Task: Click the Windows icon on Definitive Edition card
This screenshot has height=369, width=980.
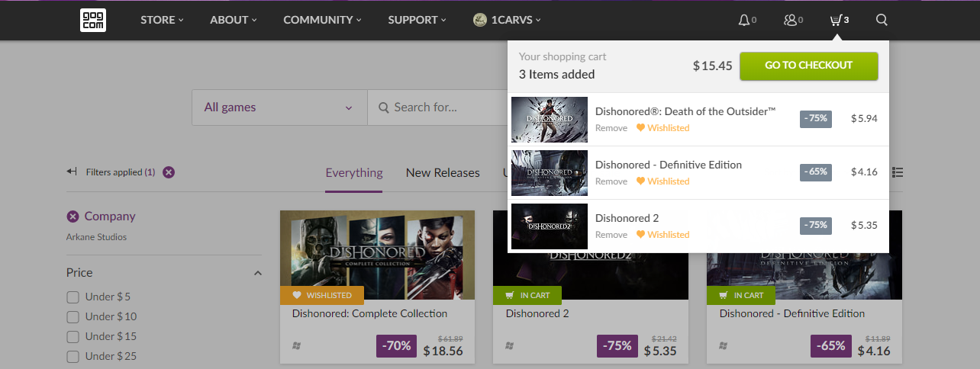Action: (x=724, y=345)
